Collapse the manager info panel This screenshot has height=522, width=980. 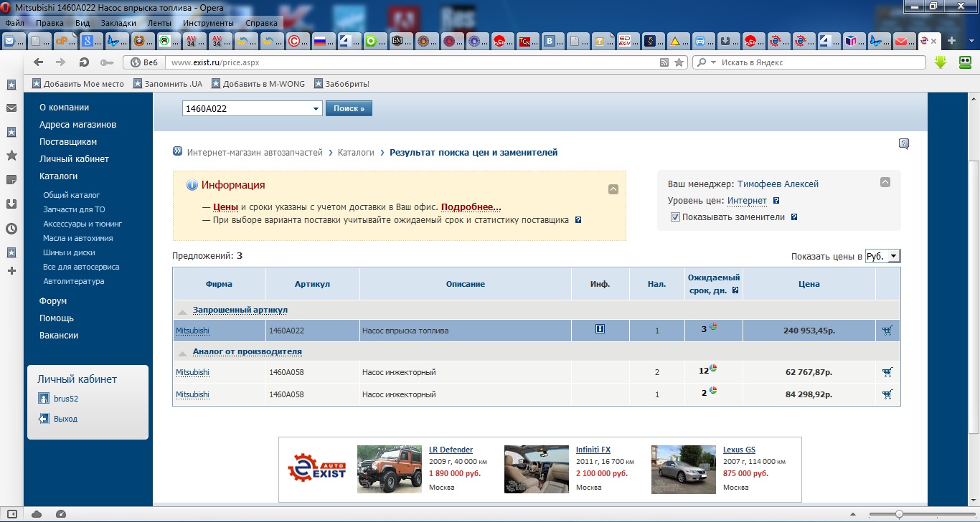pos(885,182)
